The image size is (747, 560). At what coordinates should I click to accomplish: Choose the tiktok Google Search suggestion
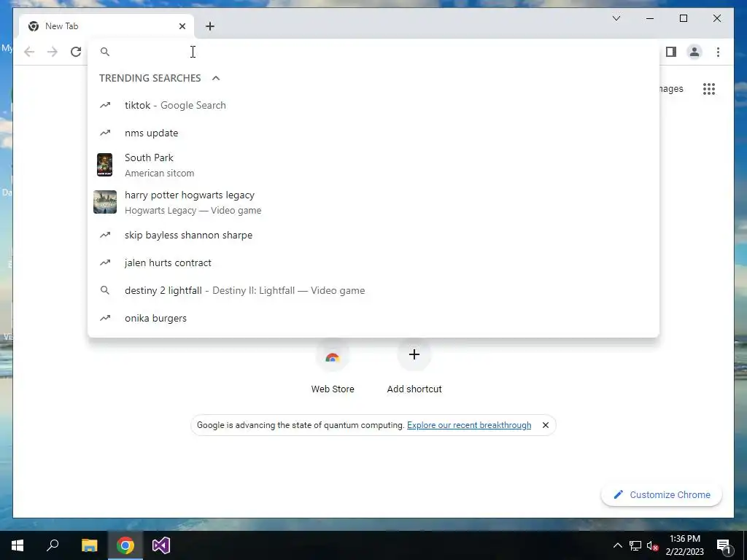pos(373,105)
